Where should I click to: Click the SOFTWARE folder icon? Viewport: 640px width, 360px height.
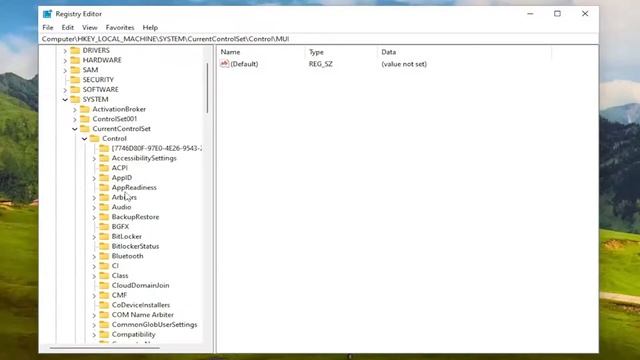pyautogui.click(x=75, y=89)
